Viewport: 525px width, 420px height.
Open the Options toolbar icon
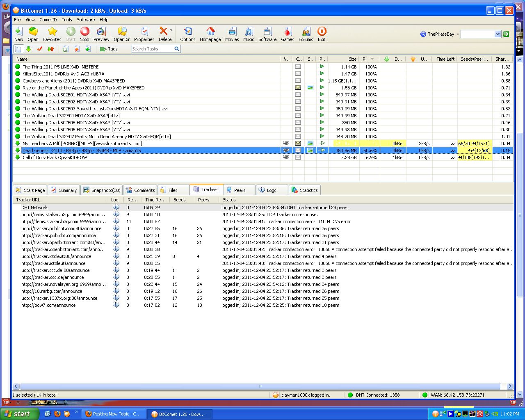tap(188, 32)
